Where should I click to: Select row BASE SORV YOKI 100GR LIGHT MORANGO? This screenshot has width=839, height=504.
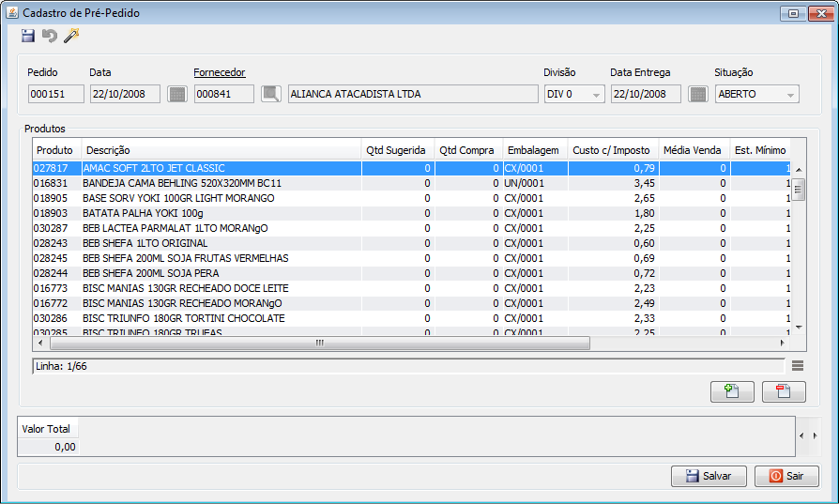point(411,198)
